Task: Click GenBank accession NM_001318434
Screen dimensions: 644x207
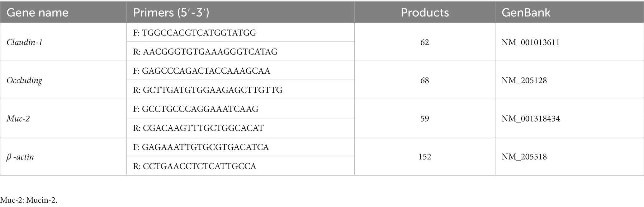Action: [531, 119]
